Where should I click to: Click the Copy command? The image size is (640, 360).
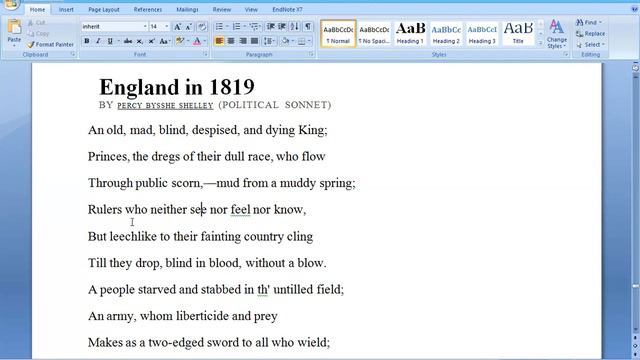tap(38, 33)
